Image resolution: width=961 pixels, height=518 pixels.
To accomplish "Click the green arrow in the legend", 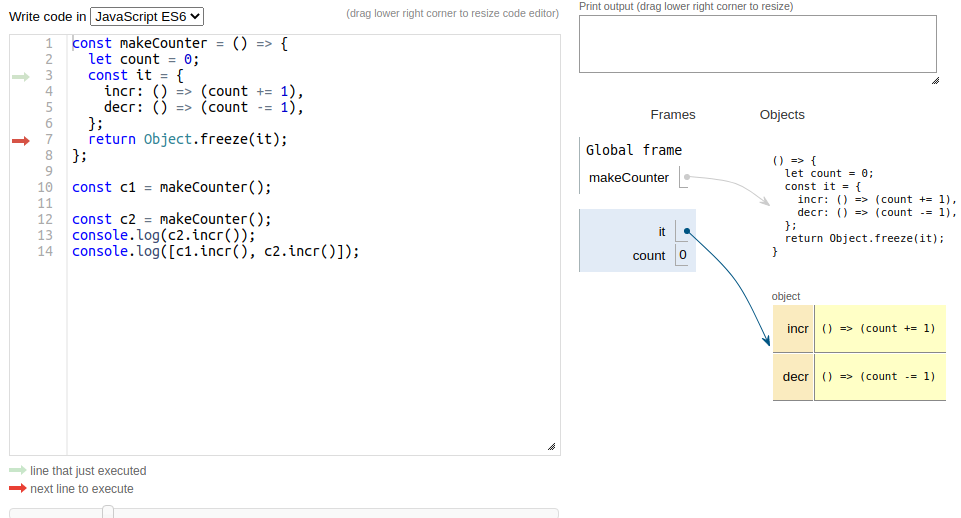I will tap(18, 470).
